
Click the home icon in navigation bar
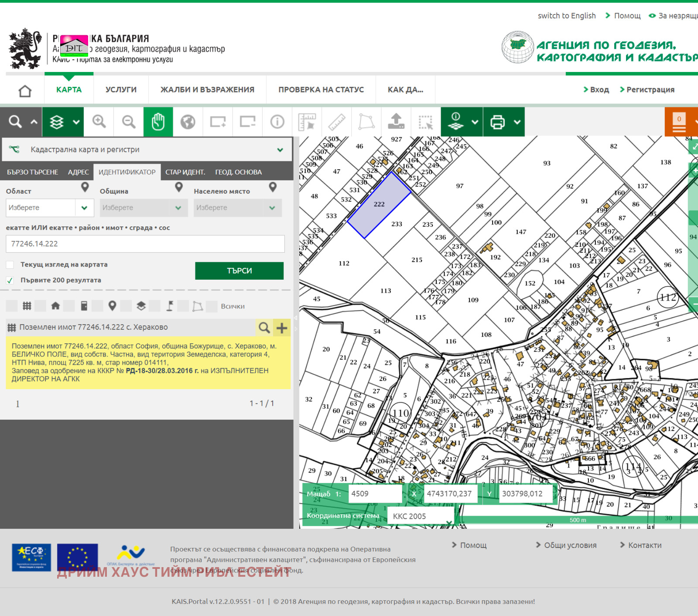tap(25, 90)
